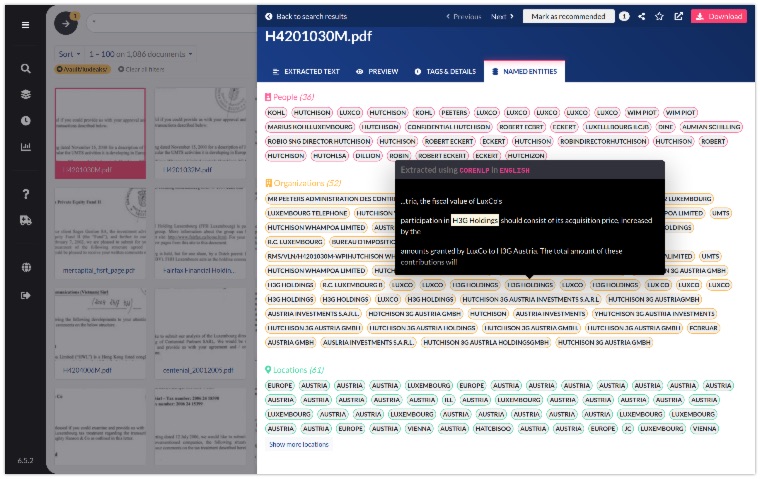Click Mark as recommended
This screenshot has width=760, height=479.
coord(569,16)
